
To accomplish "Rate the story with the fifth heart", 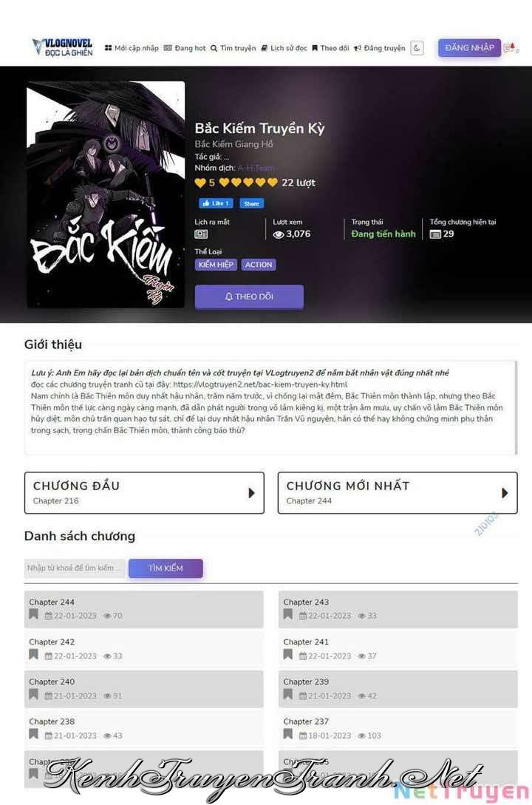I will [x=273, y=183].
